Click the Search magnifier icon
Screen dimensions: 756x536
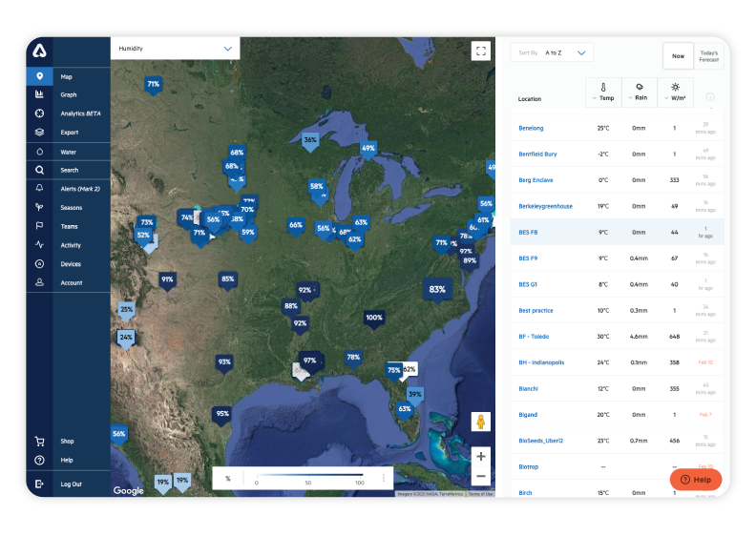[39, 170]
